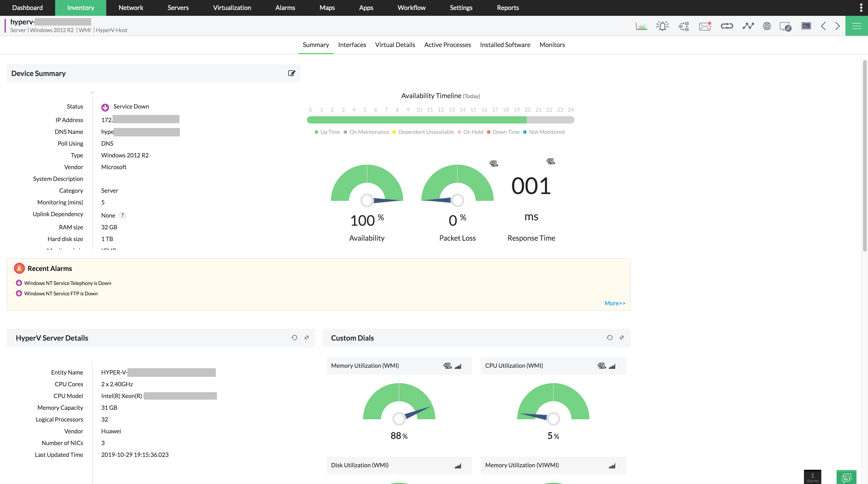This screenshot has height=484, width=868.
Task: Open the Windows NT Service Telephony alarm
Action: pyautogui.click(x=67, y=283)
